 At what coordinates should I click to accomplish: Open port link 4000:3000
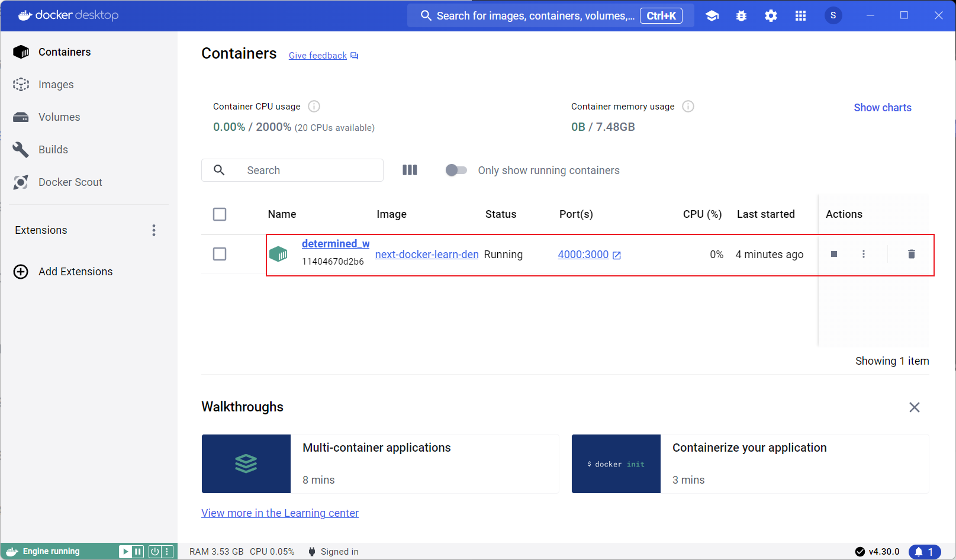tap(583, 255)
